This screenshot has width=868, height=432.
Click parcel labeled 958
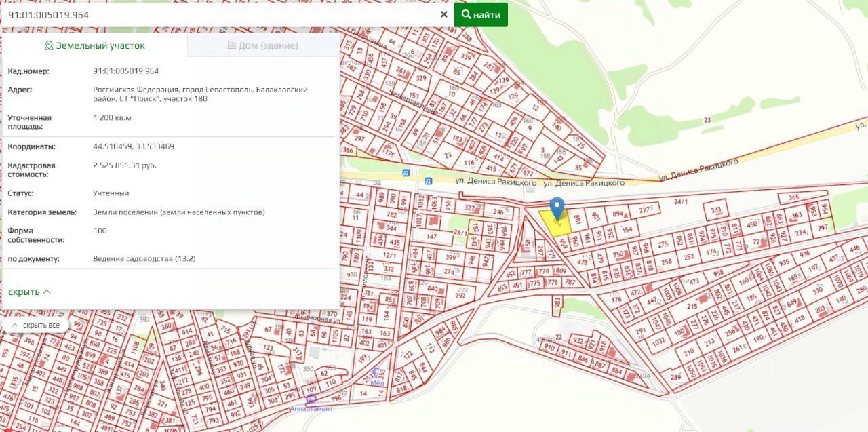718,273
